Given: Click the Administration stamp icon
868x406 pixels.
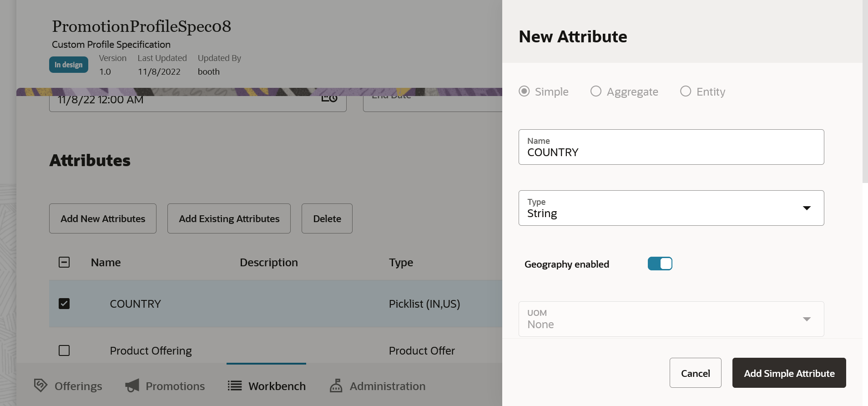Looking at the screenshot, I should pos(336,386).
